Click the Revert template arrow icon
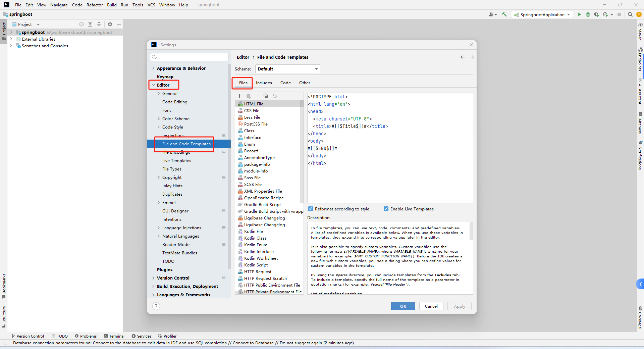 (x=275, y=96)
